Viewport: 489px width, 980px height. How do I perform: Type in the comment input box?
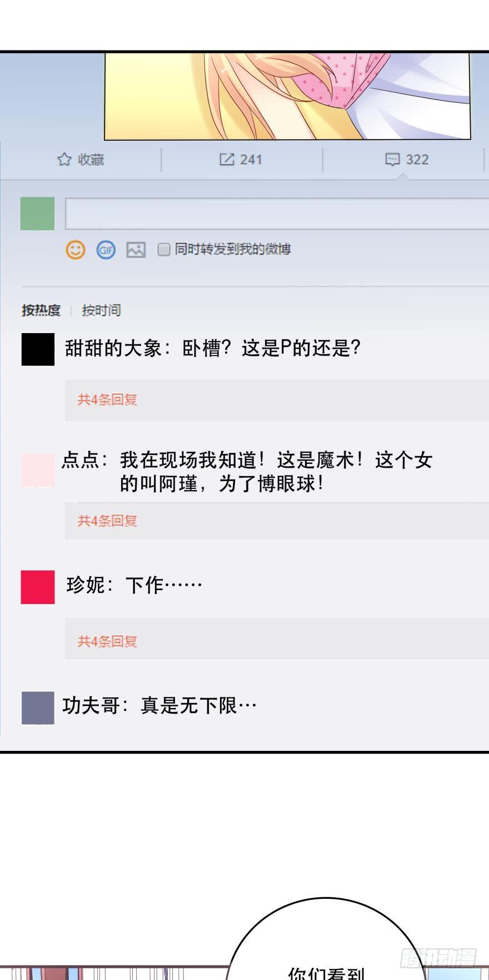[277, 214]
